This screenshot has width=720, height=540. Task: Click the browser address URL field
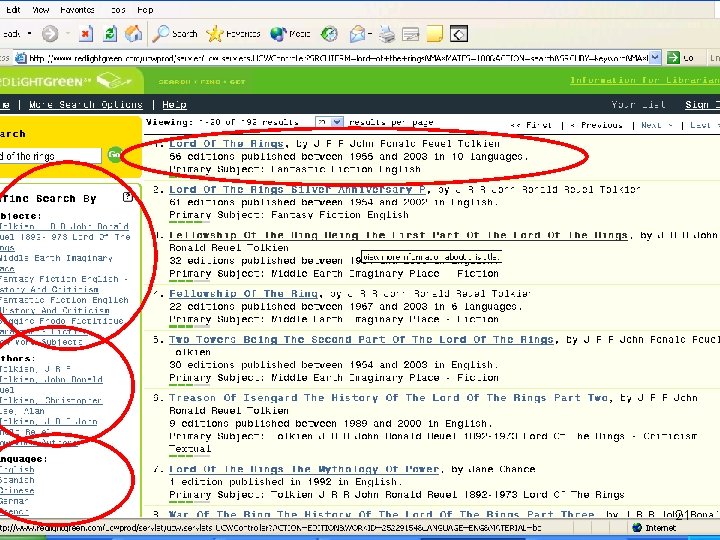[338, 58]
